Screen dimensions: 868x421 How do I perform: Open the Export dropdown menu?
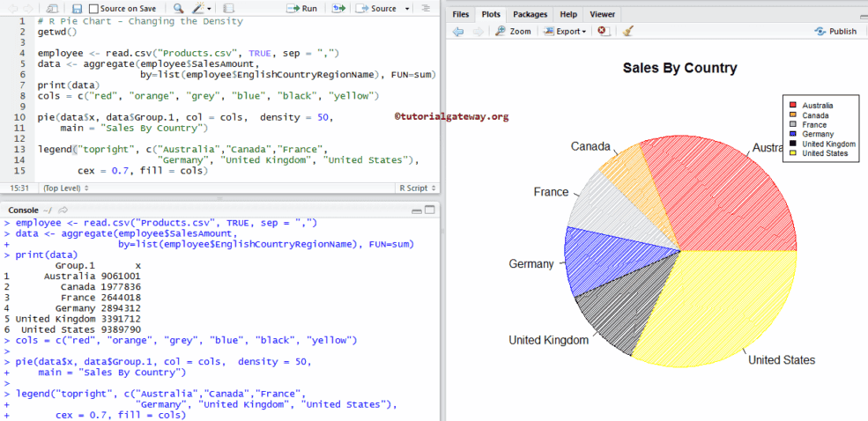[565, 31]
